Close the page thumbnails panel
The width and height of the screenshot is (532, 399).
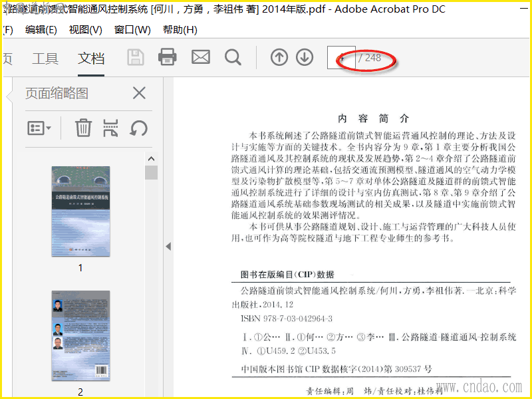(x=139, y=92)
